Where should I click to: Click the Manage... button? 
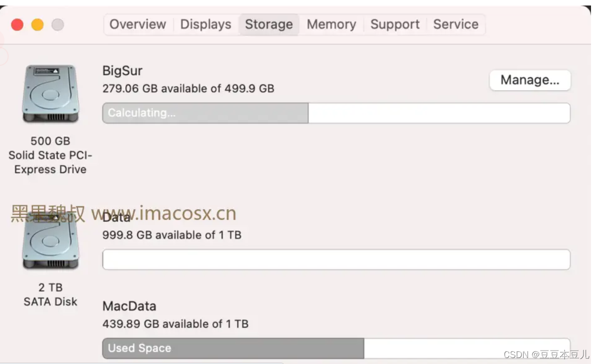click(530, 80)
